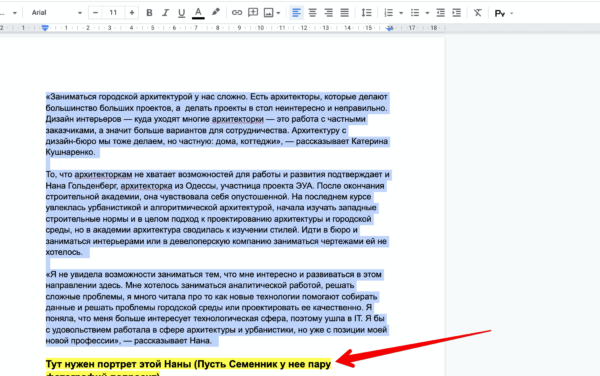Click 'Нана Гольденберг' in the second paragraph

click(81, 186)
